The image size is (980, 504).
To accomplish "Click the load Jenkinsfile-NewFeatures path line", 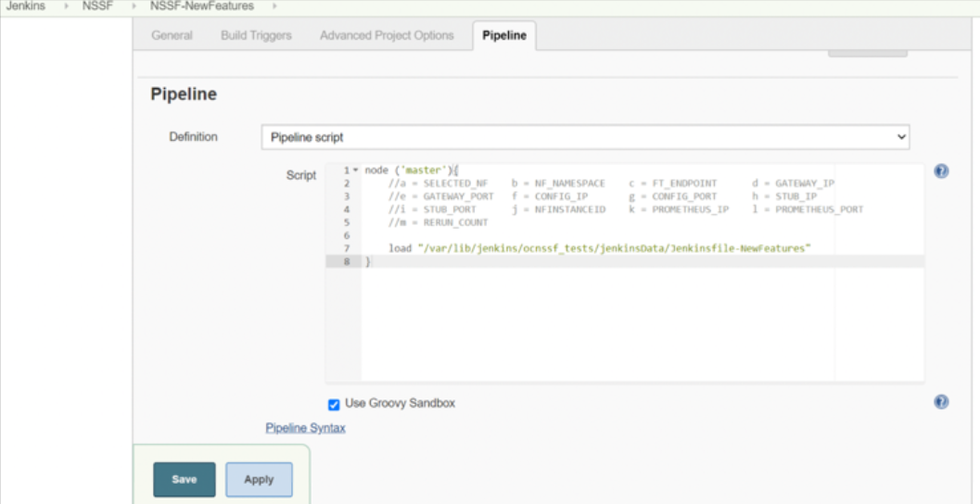I will [x=599, y=248].
